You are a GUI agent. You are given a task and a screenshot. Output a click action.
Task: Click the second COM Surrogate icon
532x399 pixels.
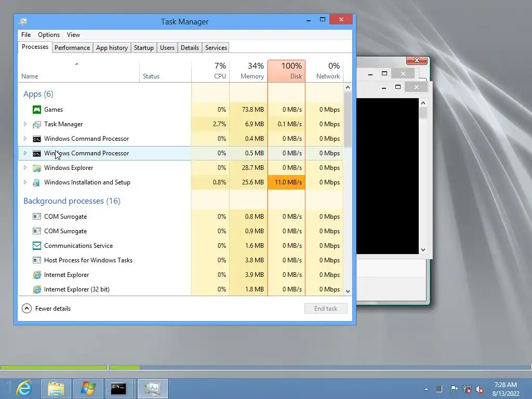pos(37,231)
